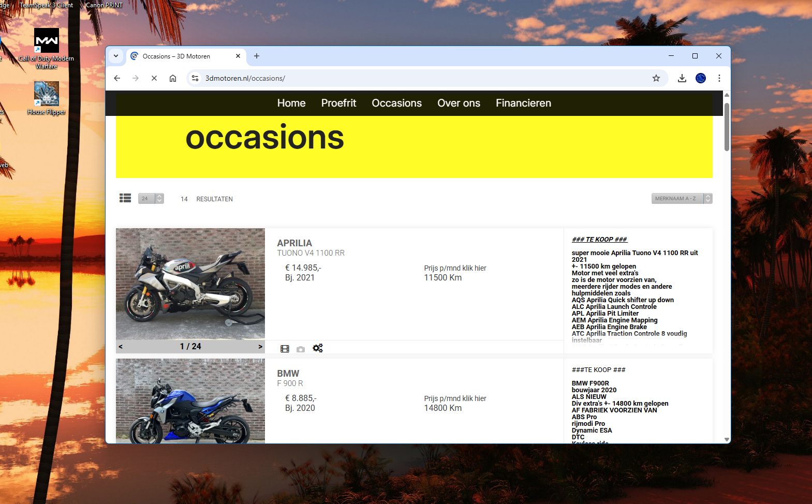Open Chrome downloads icon
Screen dimensions: 812x504
coord(682,78)
